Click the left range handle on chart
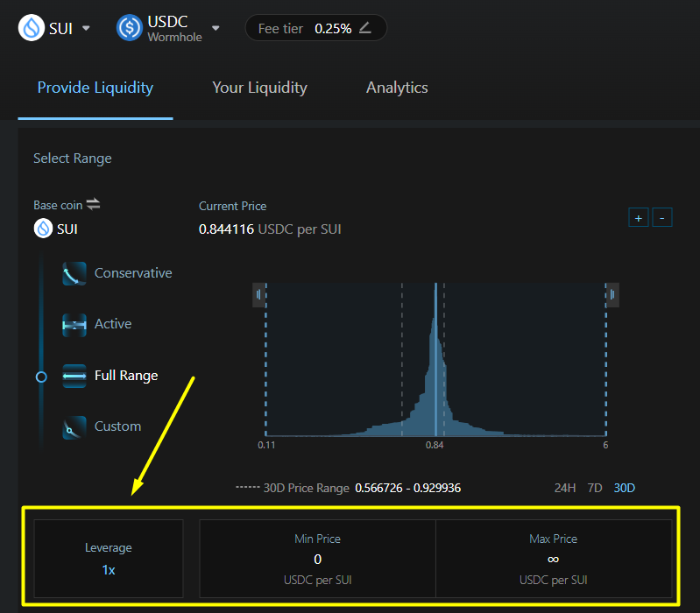700x613 pixels. pyautogui.click(x=258, y=295)
